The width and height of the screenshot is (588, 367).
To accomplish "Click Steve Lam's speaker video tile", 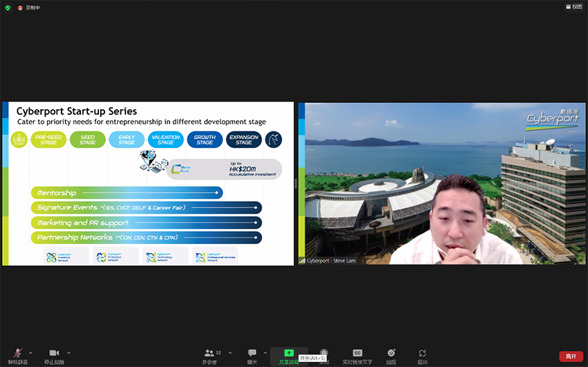I will [x=442, y=184].
